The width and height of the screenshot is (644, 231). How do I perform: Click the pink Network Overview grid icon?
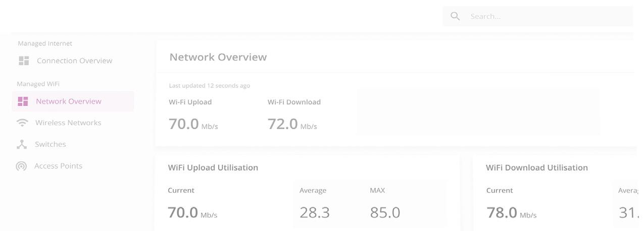pyautogui.click(x=23, y=101)
